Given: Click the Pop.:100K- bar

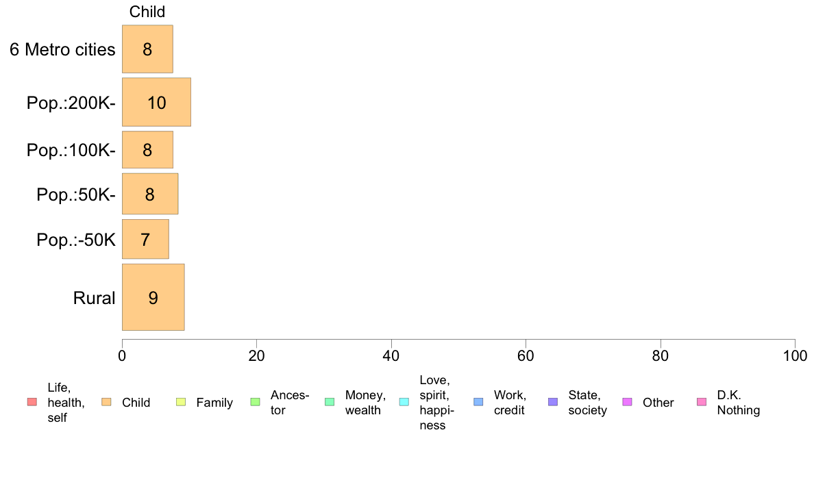Looking at the screenshot, I should pyautogui.click(x=147, y=149).
